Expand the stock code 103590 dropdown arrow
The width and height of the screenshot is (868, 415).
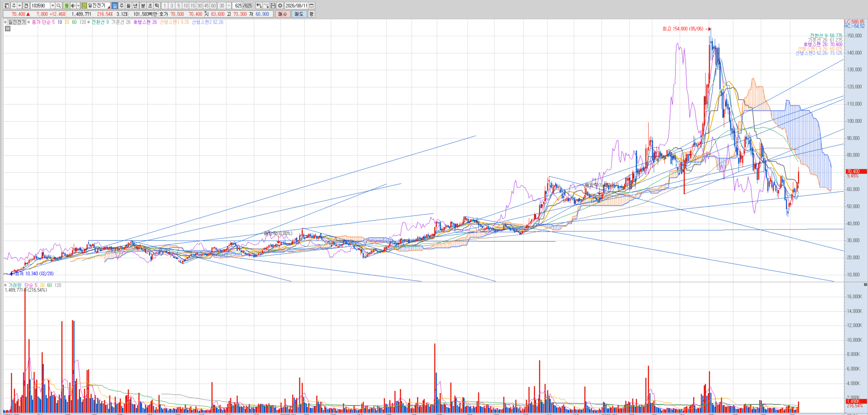coord(53,5)
